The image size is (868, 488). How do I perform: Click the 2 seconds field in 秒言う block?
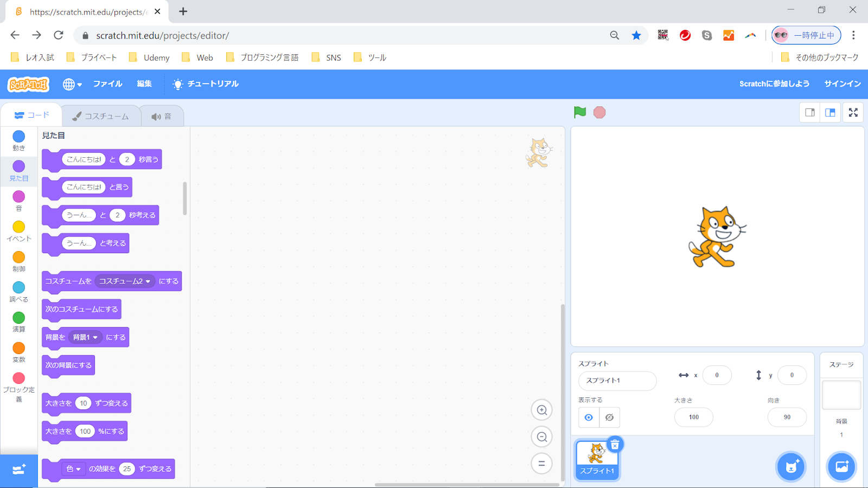pos(127,159)
